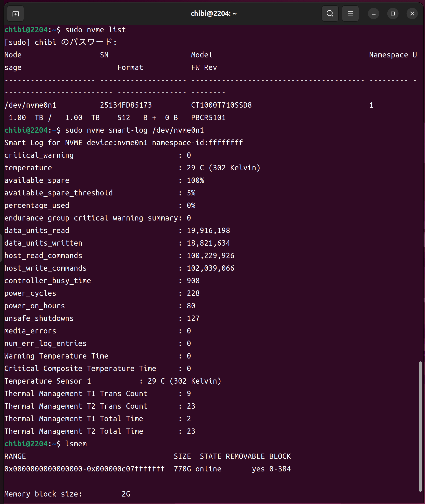Click the power_on_hours label
Image resolution: width=425 pixels, height=504 pixels.
tap(35, 306)
